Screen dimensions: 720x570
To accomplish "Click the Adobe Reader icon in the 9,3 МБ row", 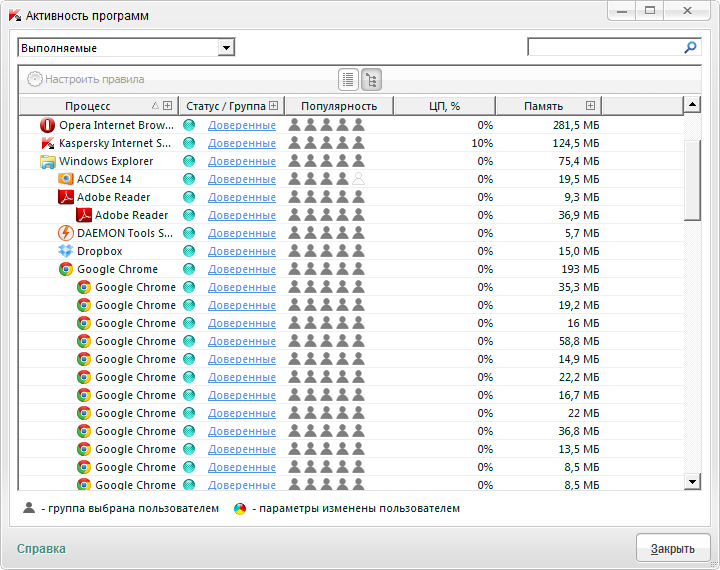I will pos(66,197).
